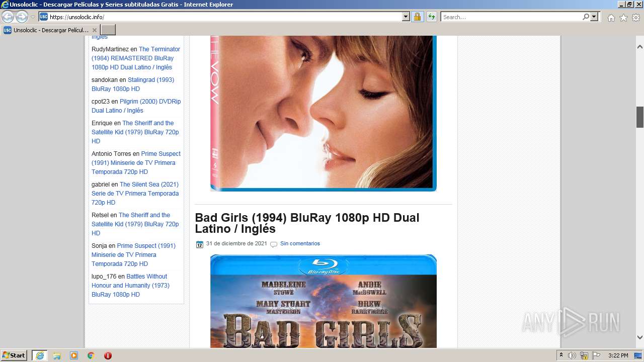Click the scrollbar up arrow

[x=640, y=46]
